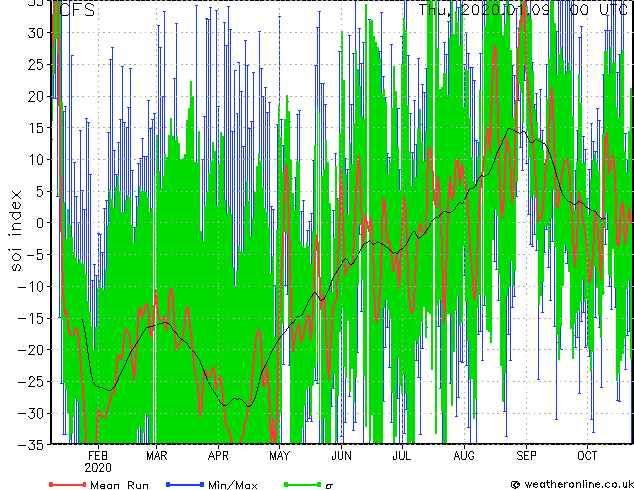Click the FEB x-axis label
The height and width of the screenshot is (490, 634).
coord(98,456)
